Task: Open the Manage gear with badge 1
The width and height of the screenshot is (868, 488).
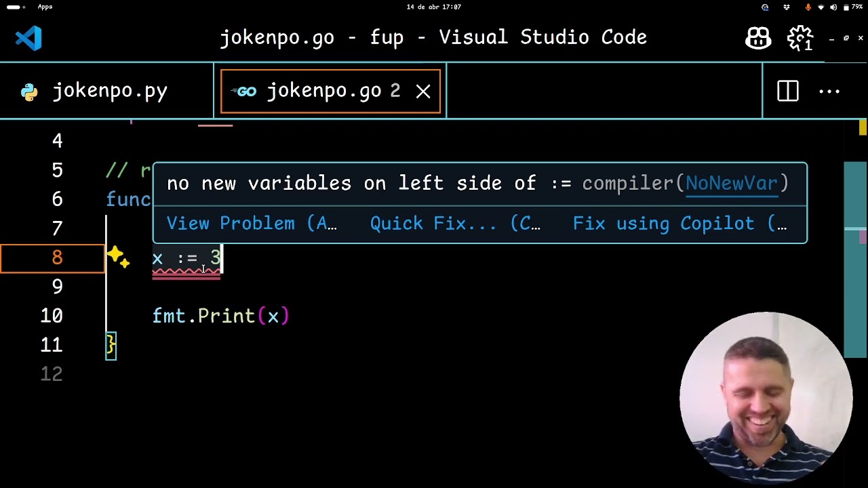Action: point(800,38)
